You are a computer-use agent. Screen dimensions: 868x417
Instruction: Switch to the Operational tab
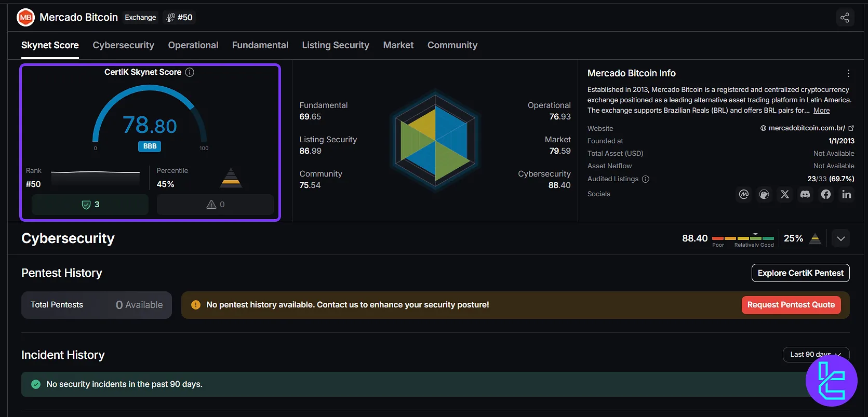(x=193, y=45)
